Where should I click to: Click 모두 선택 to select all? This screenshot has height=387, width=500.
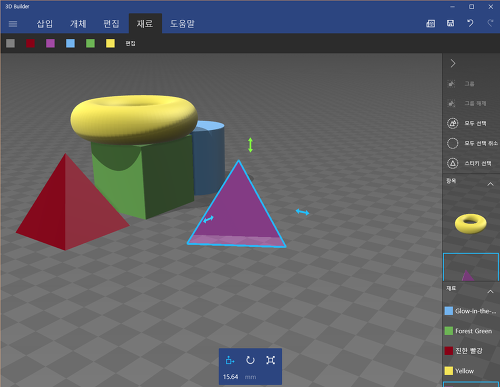(x=471, y=123)
